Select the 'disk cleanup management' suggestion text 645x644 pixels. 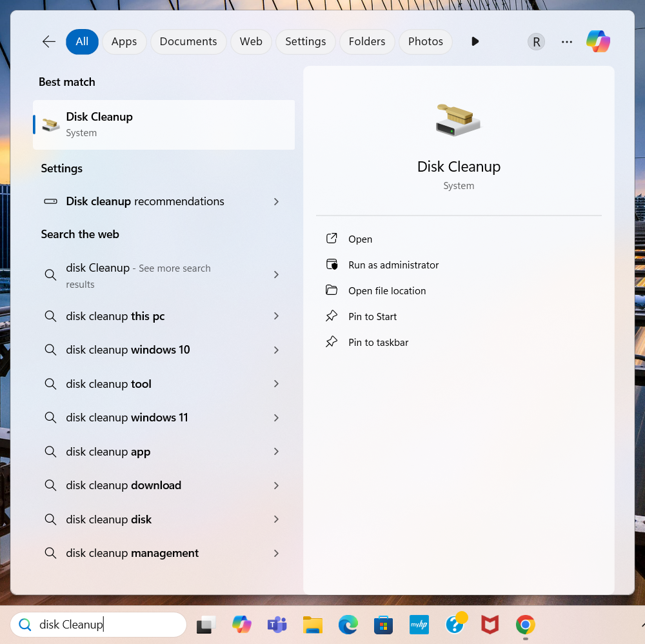[132, 554]
